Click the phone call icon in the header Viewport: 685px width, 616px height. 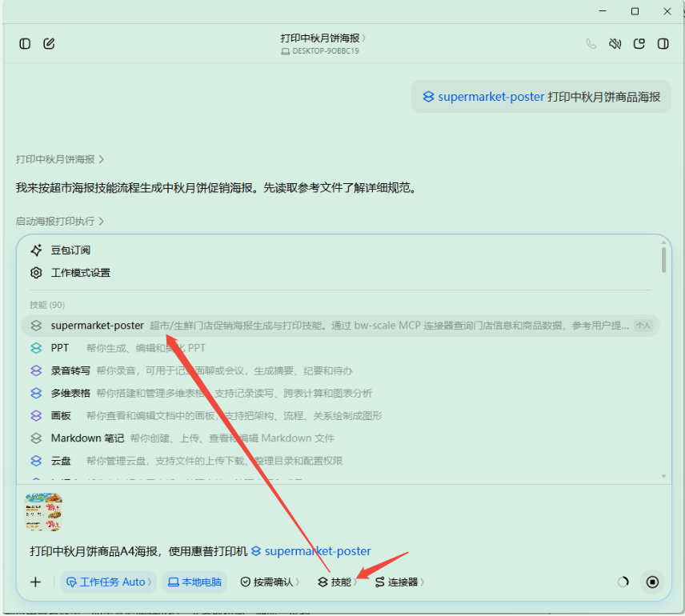pos(591,44)
